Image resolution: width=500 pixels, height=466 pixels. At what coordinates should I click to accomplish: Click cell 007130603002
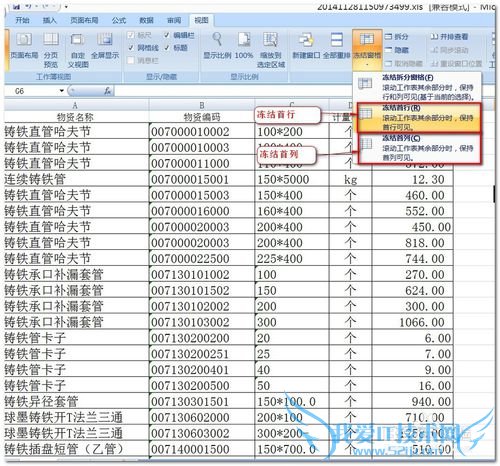click(202, 433)
